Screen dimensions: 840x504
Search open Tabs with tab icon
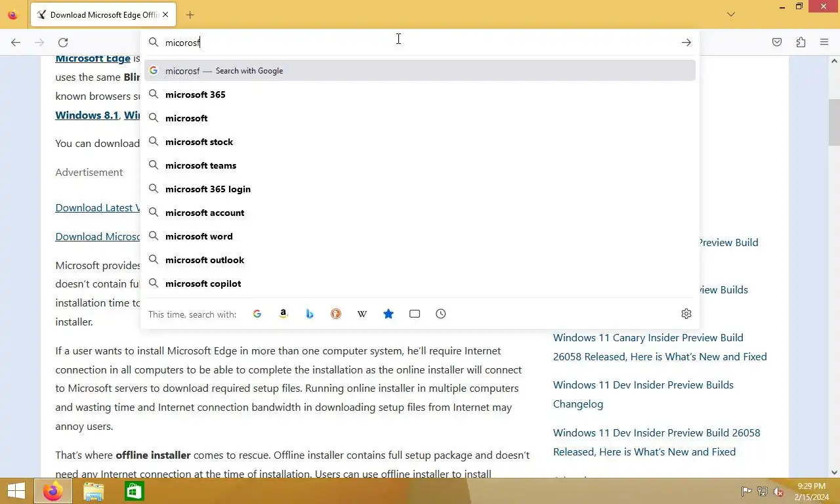[415, 314]
